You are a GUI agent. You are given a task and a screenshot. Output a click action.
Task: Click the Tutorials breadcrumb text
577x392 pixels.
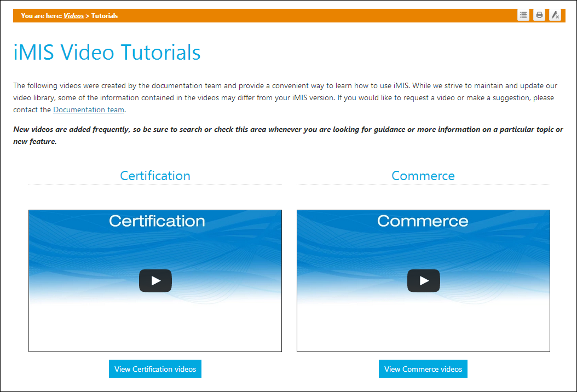[x=105, y=16]
